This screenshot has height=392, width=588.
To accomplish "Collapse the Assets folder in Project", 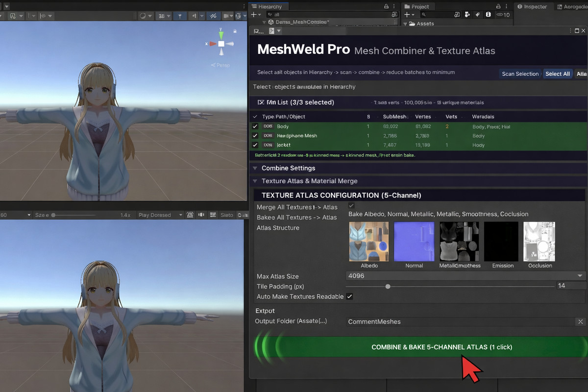I will click(405, 24).
